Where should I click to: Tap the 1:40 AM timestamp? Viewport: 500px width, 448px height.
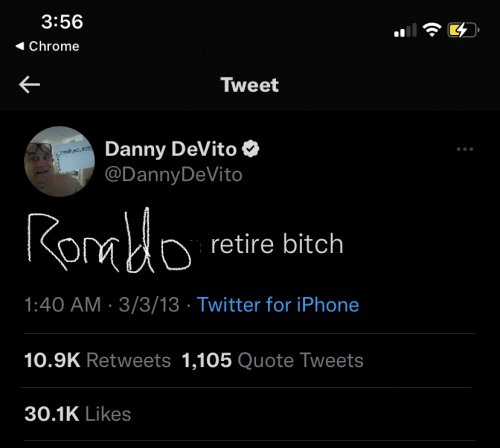(63, 305)
